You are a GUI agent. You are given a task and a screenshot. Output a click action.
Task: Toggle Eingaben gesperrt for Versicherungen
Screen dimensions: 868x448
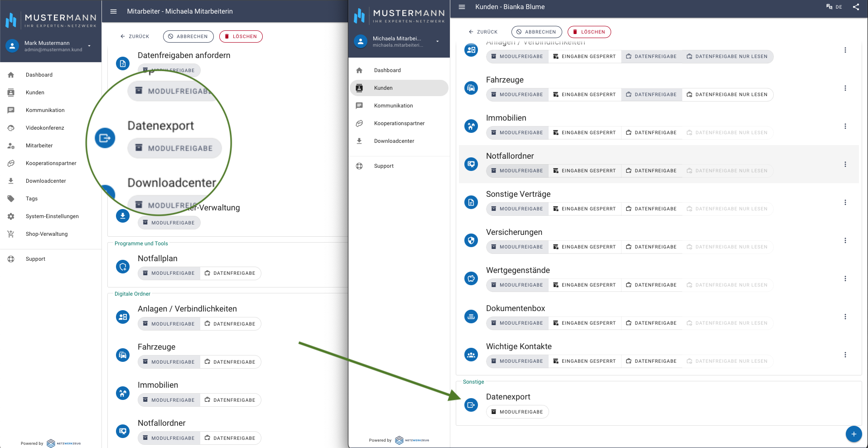point(584,247)
